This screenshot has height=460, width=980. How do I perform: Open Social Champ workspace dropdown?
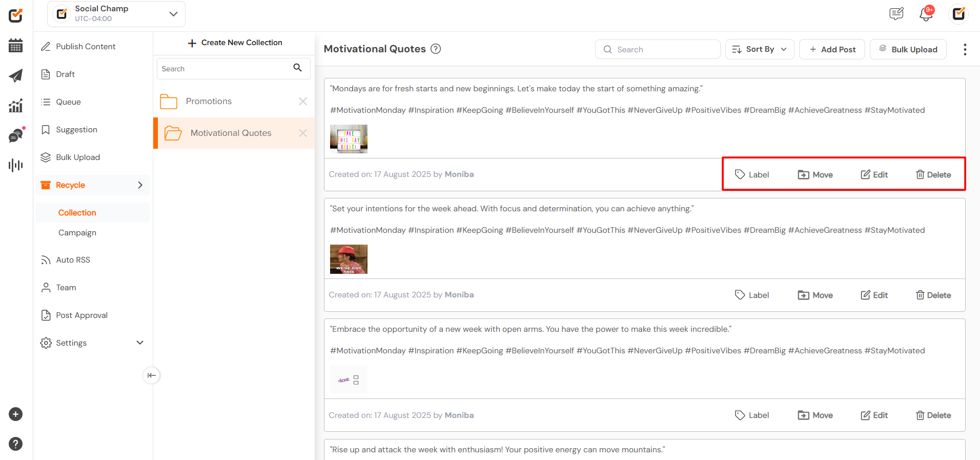click(116, 14)
